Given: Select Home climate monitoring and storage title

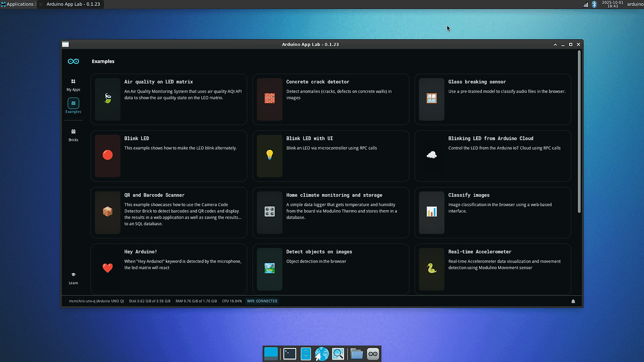Looking at the screenshot, I should click(x=334, y=195).
